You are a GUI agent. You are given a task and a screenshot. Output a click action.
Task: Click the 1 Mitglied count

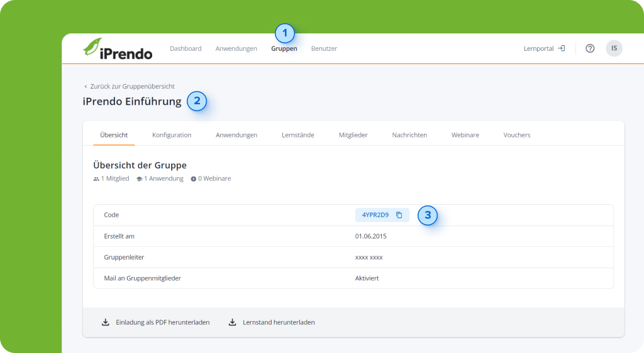point(115,179)
